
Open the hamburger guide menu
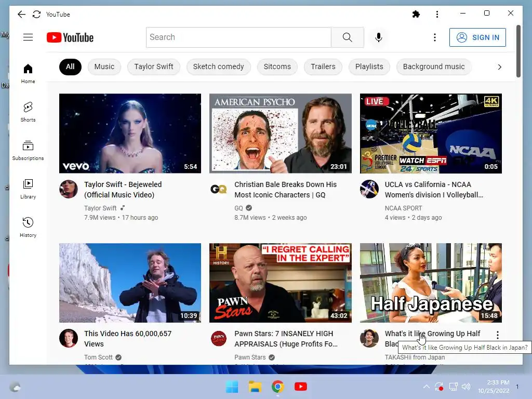[28, 37]
